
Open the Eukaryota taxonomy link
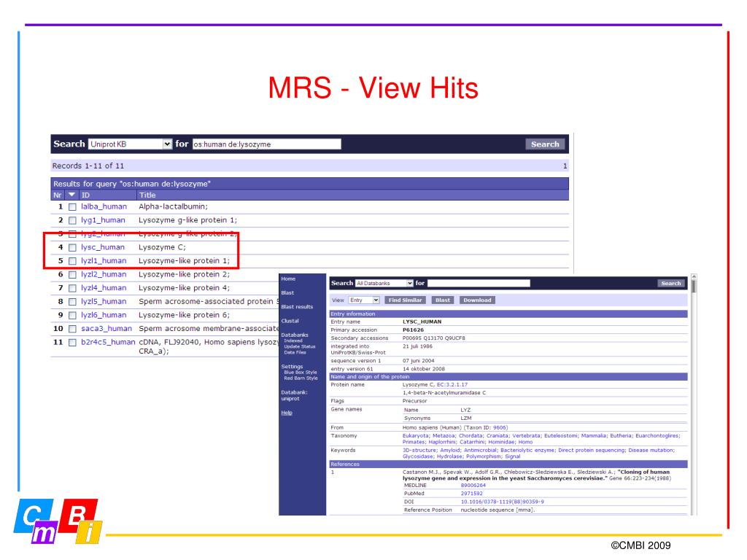pyautogui.click(x=415, y=436)
